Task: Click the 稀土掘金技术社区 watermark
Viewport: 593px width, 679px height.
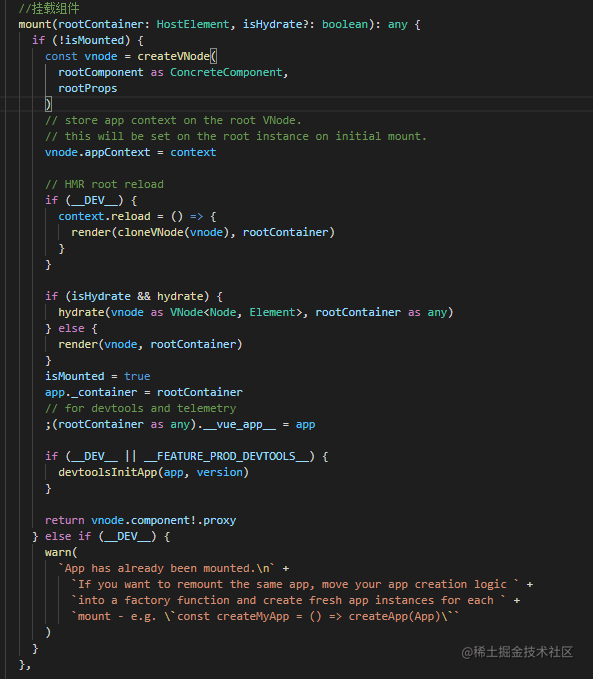Action: 517,652
